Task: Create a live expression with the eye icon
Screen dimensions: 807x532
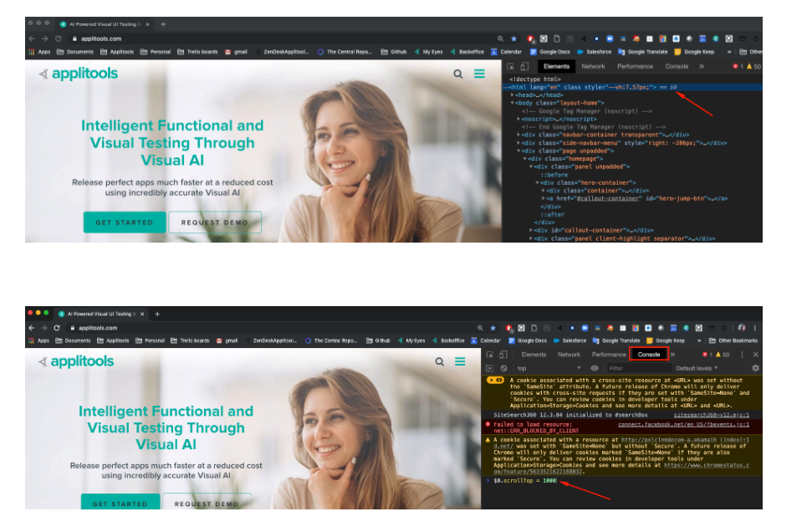Action: (595, 368)
